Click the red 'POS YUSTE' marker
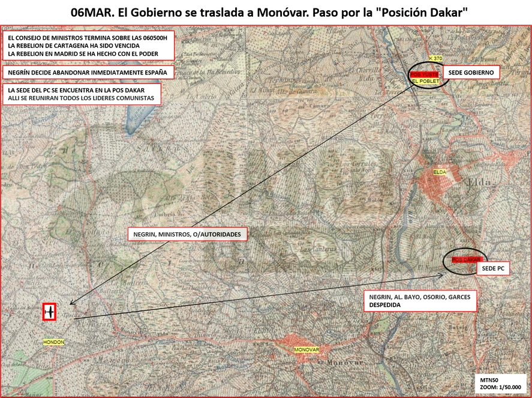532x398 pixels. [424, 74]
